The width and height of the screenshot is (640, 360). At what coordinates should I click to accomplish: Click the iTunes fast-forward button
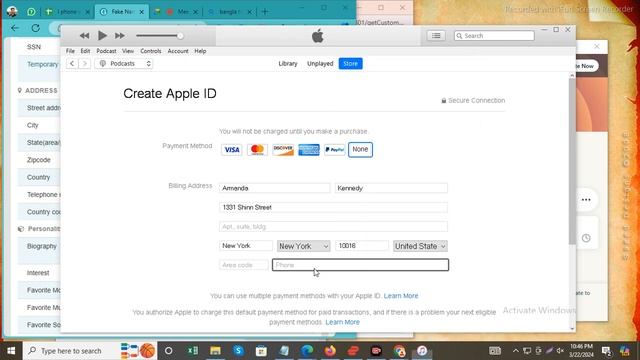point(120,36)
